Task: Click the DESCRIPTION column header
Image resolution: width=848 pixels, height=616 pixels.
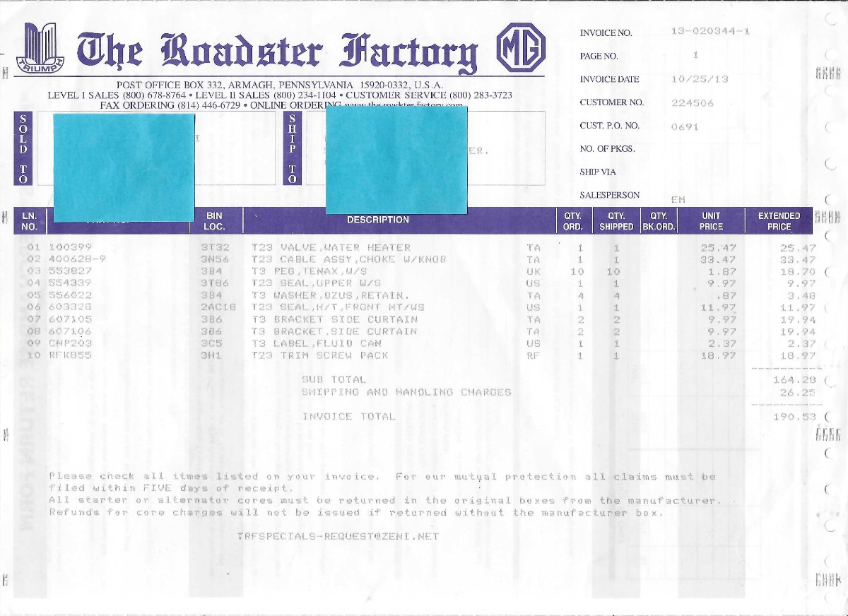Action: [378, 220]
